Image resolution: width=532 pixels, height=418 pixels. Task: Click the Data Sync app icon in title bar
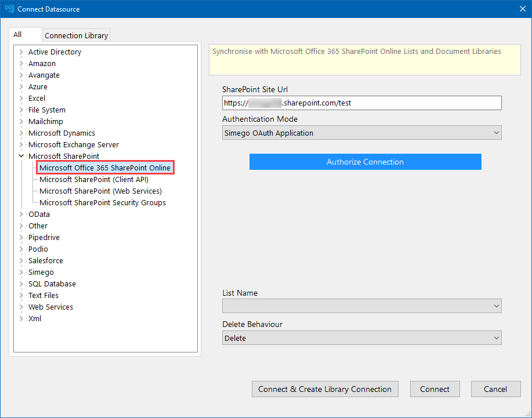tap(9, 9)
